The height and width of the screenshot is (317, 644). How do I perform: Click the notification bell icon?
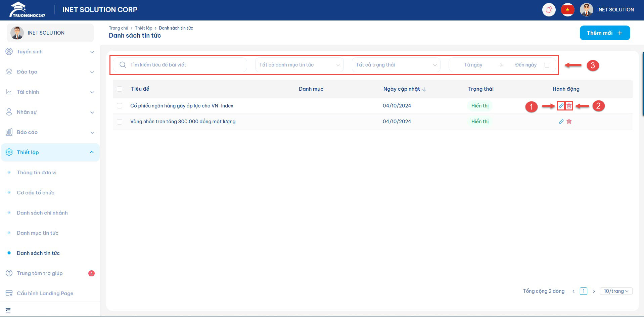[x=549, y=10]
